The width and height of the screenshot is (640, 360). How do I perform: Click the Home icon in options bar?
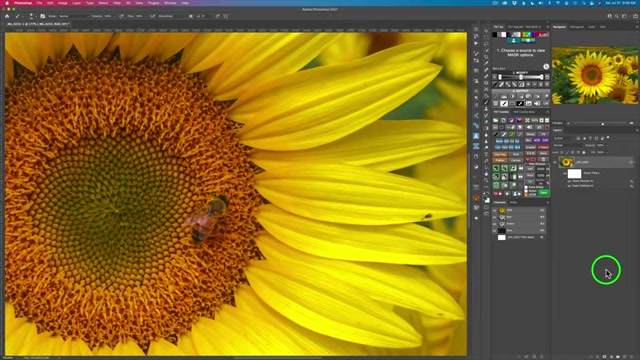pos(7,16)
